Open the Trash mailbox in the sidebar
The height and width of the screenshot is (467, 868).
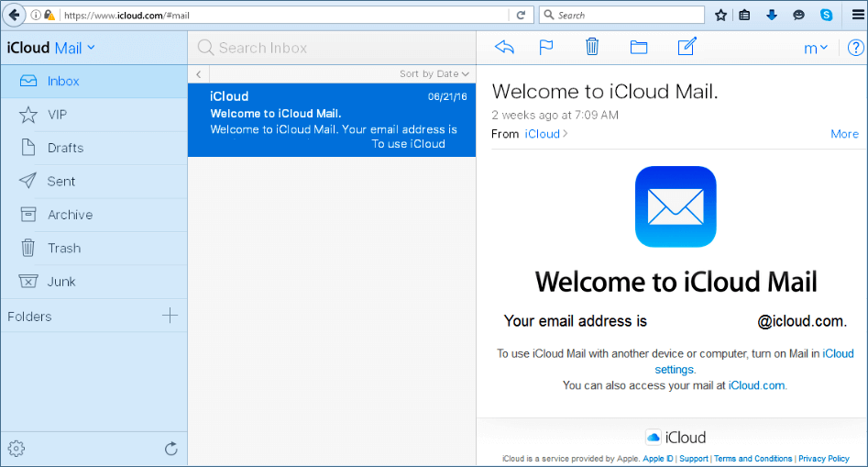pos(94,249)
